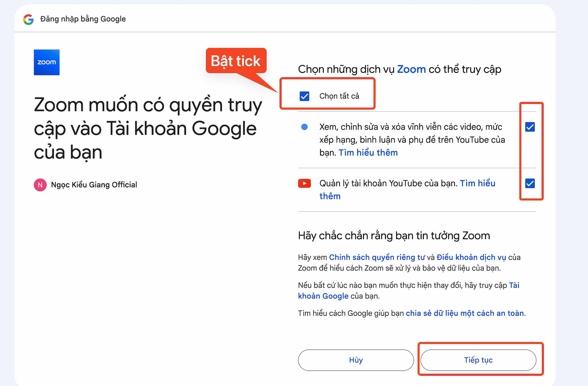Screen dimensions: 588x386
Task: Click the red YouTube play icon
Action: coord(304,183)
